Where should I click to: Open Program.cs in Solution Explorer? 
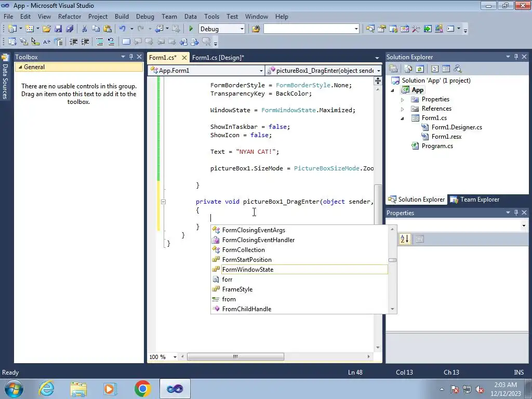[437, 146]
